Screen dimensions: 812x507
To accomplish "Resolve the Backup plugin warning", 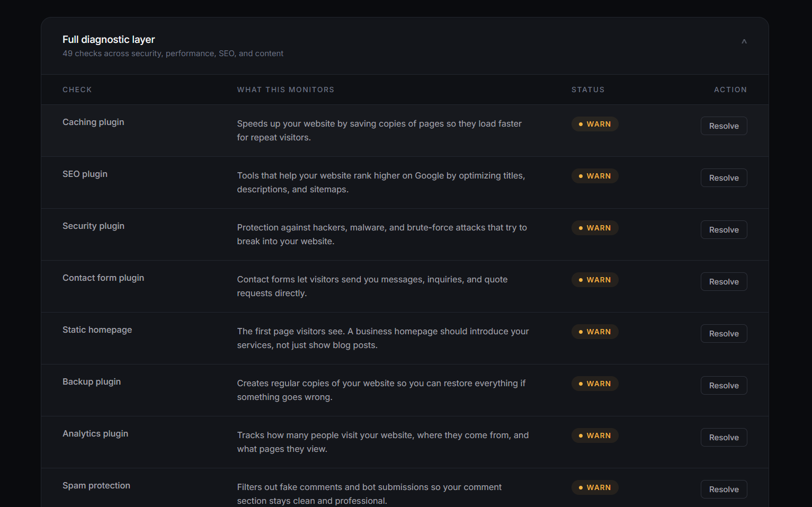I will click(724, 385).
